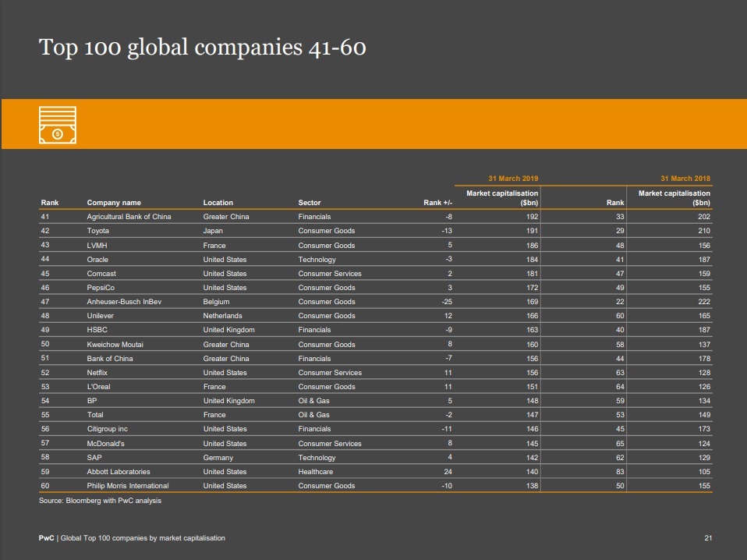Select the 'Location' column header
The height and width of the screenshot is (560, 747).
pos(218,203)
